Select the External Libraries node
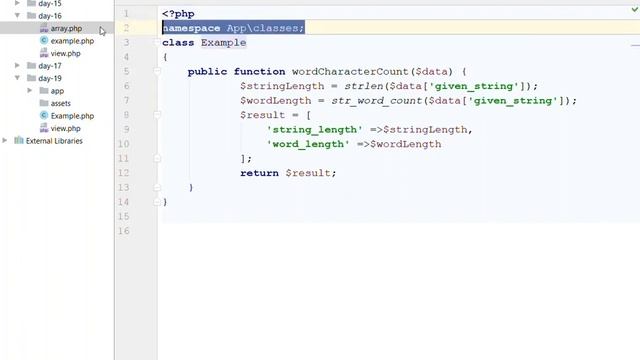The image size is (640, 360). tap(54, 141)
